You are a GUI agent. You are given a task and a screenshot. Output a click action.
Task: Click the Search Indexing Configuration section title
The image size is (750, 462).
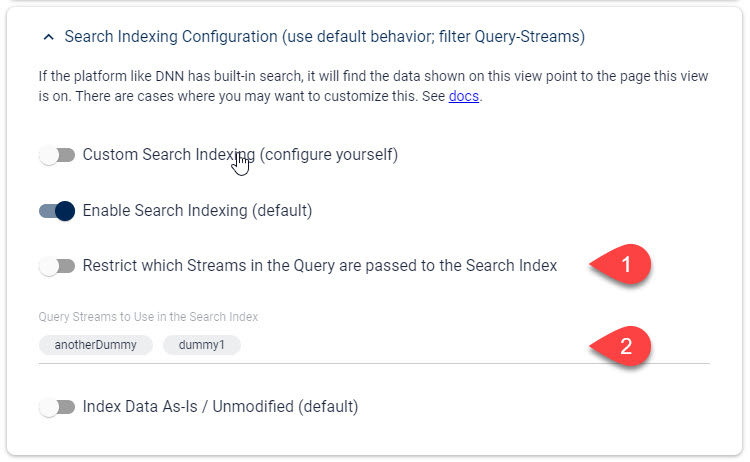[324, 37]
